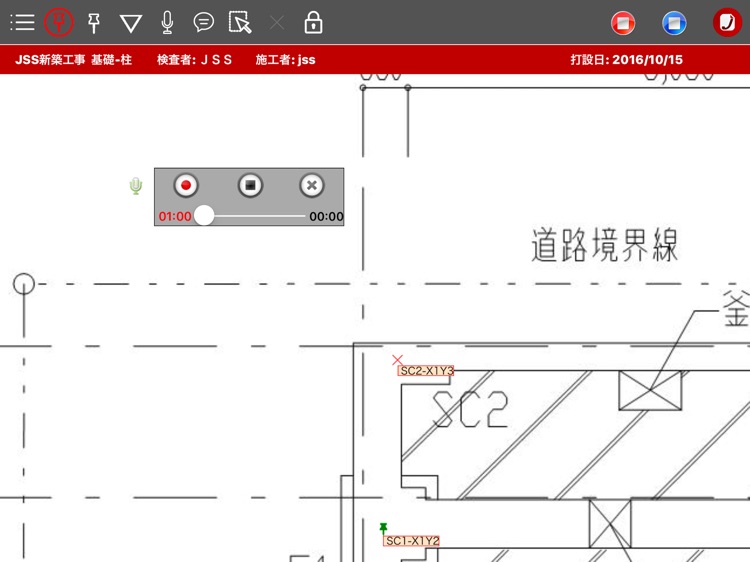750x562 pixels.
Task: Tap the JSS新築工事 基礎-柱 title
Action: pyautogui.click(x=73, y=60)
